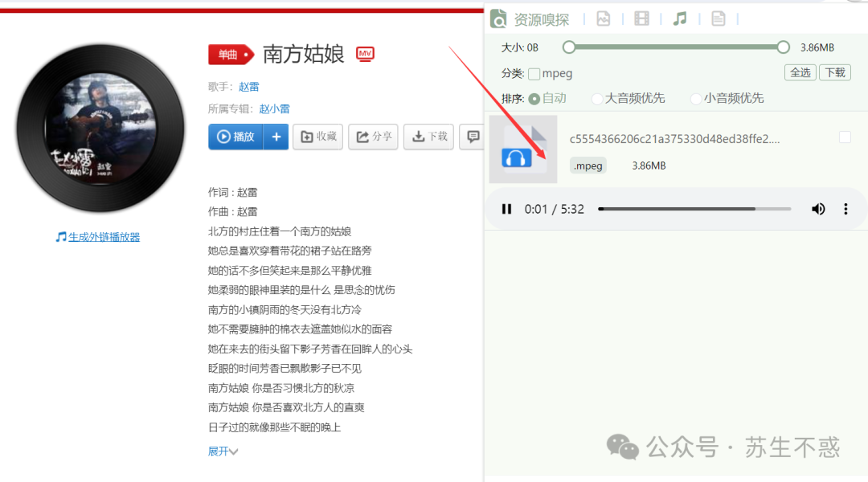Click the song title 南方姑娘
This screenshot has width=868, height=482.
pos(303,55)
